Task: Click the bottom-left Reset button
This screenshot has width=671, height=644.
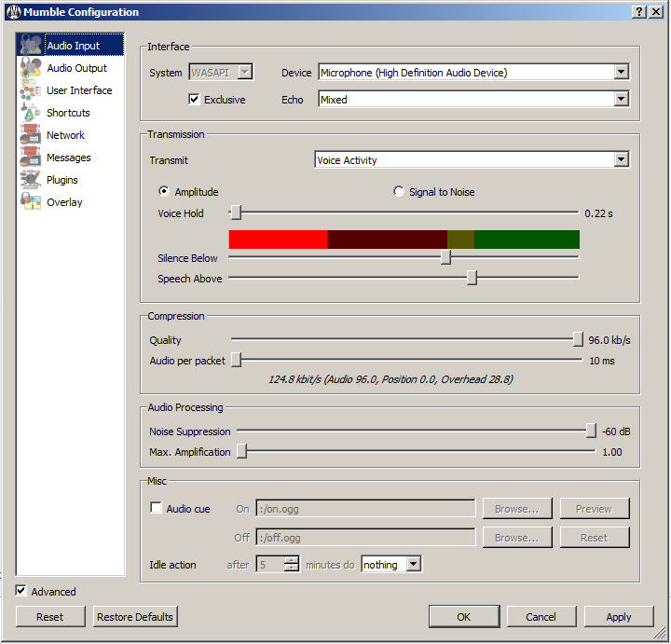Action: [x=50, y=617]
